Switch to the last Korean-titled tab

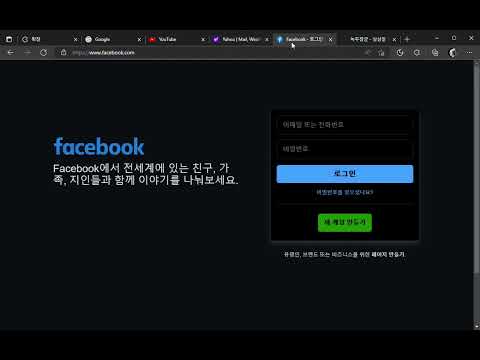coord(368,39)
